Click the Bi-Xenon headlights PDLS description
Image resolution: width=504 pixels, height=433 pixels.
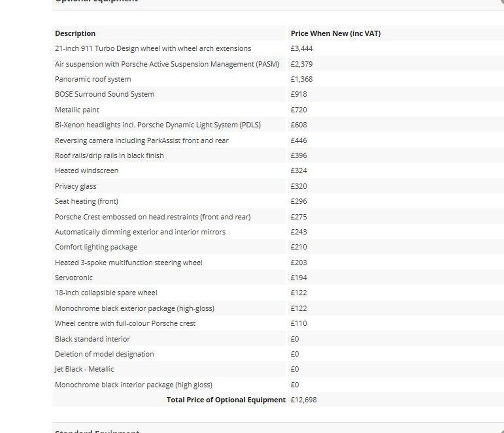click(158, 125)
